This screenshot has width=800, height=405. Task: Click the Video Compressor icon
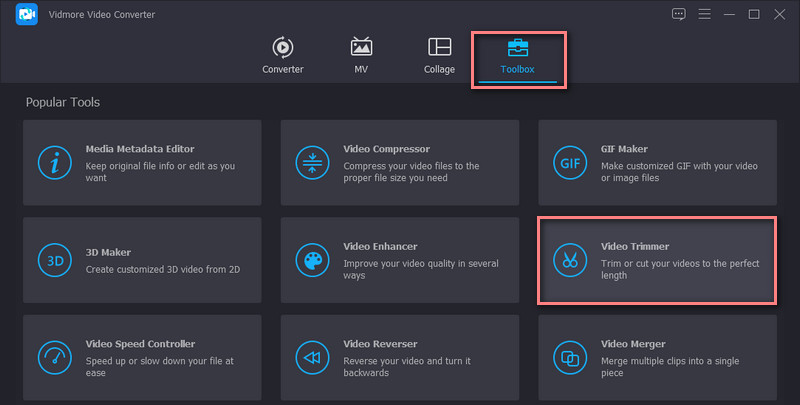point(312,162)
